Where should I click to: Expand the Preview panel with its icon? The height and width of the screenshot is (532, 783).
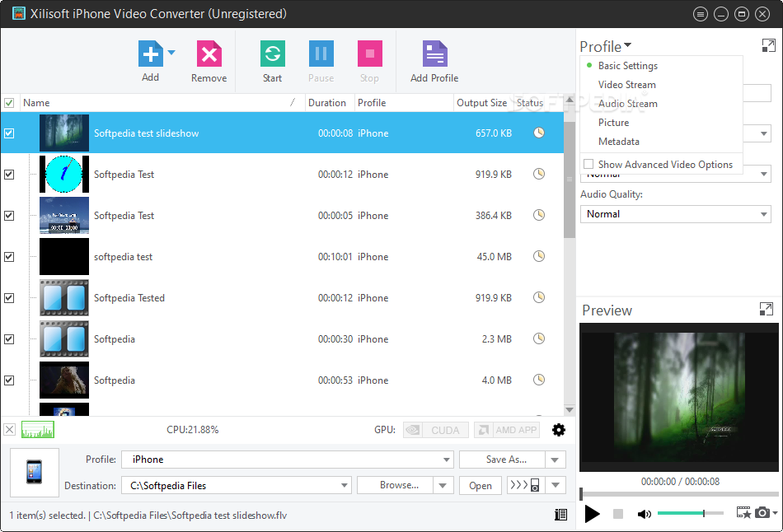(766, 309)
